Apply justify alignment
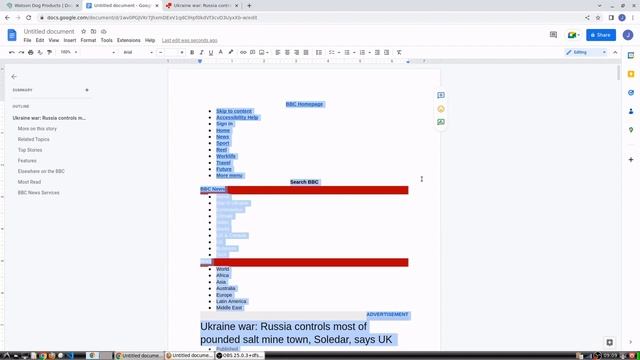This screenshot has height=360, width=640. coord(306,52)
